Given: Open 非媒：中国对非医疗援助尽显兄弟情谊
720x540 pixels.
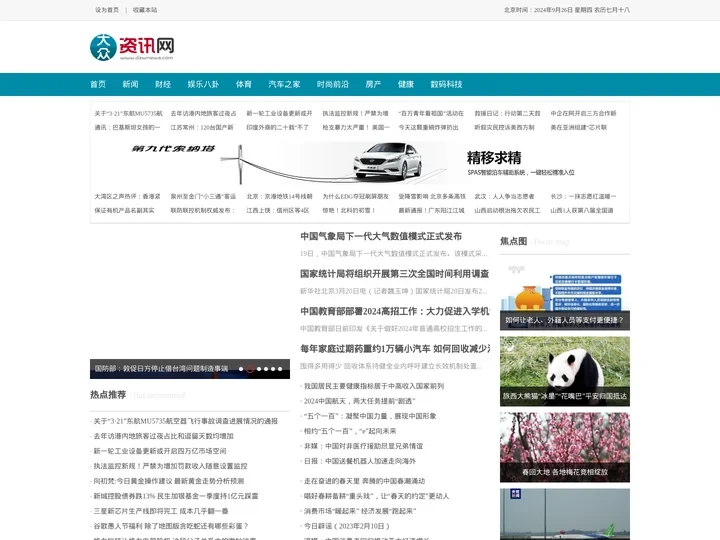Looking at the screenshot, I should pyautogui.click(x=363, y=446).
